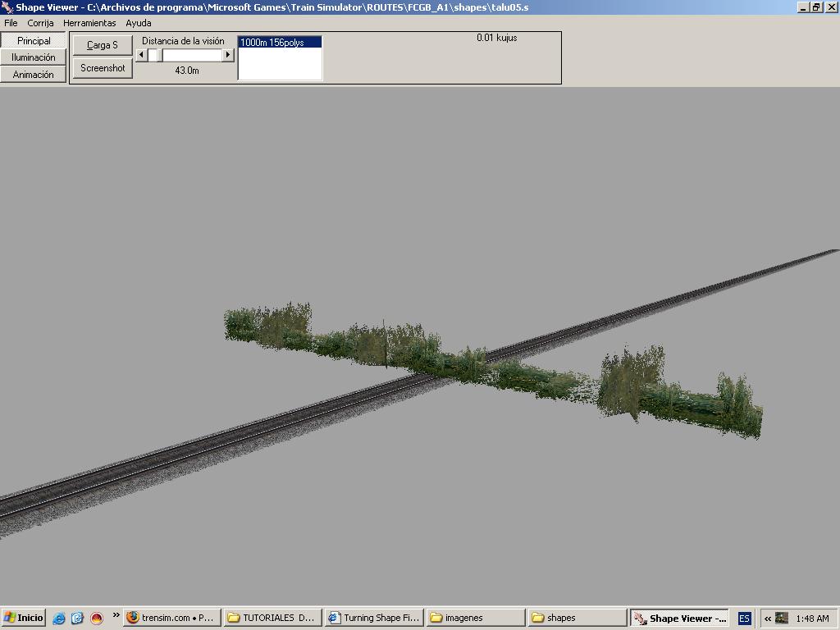
Task: Click the second quick launch icon
Action: click(77, 618)
